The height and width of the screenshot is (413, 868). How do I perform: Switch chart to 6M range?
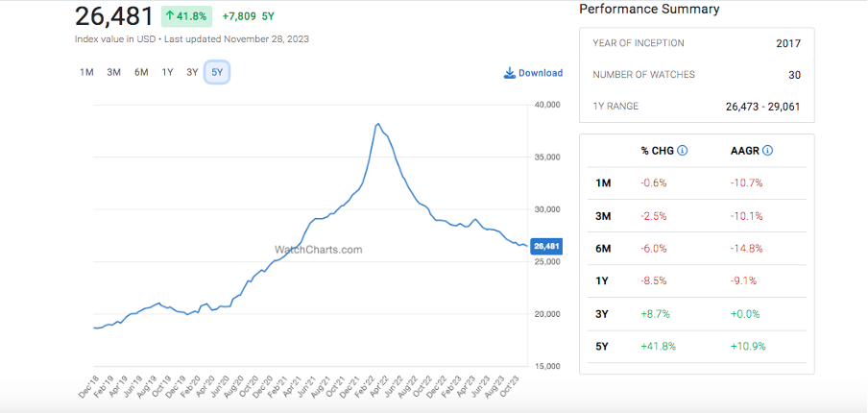[141, 73]
